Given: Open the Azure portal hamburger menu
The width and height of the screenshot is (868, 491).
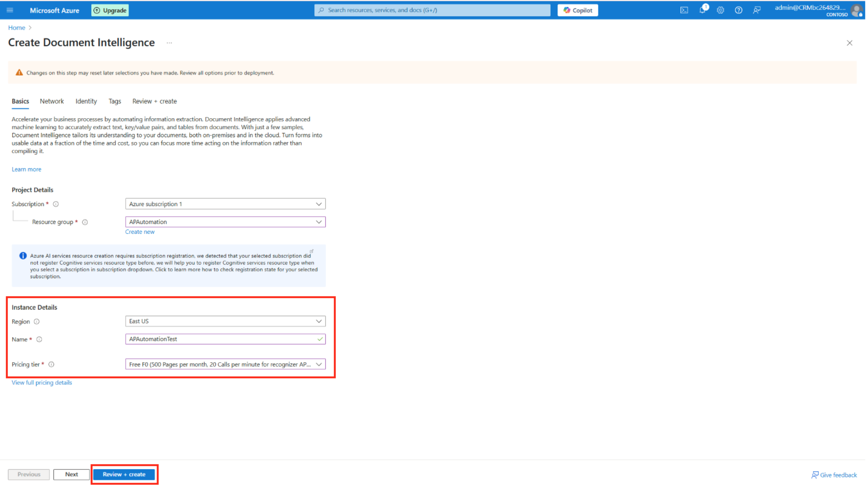Looking at the screenshot, I should point(10,10).
